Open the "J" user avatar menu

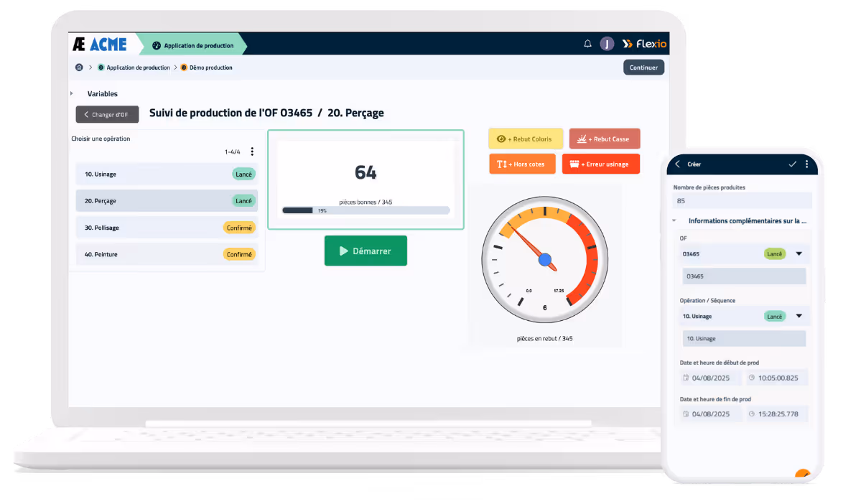click(x=607, y=44)
